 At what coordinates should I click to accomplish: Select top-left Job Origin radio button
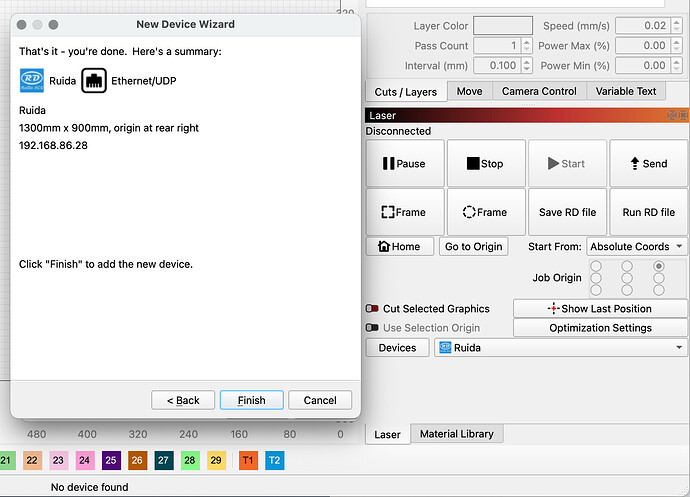coord(596,266)
